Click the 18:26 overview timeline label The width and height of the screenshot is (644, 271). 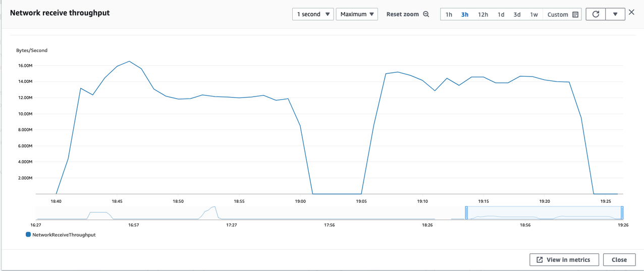click(x=427, y=225)
